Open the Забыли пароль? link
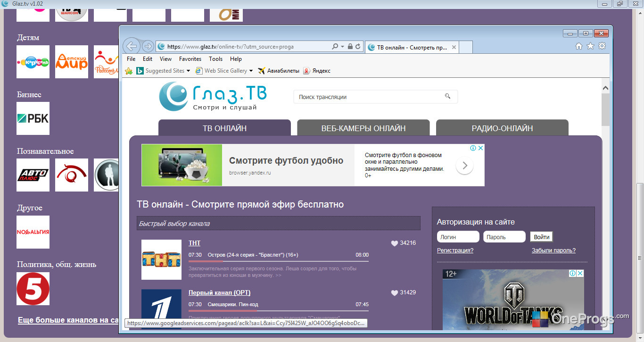Viewport: 644px width, 342px height. (x=553, y=250)
